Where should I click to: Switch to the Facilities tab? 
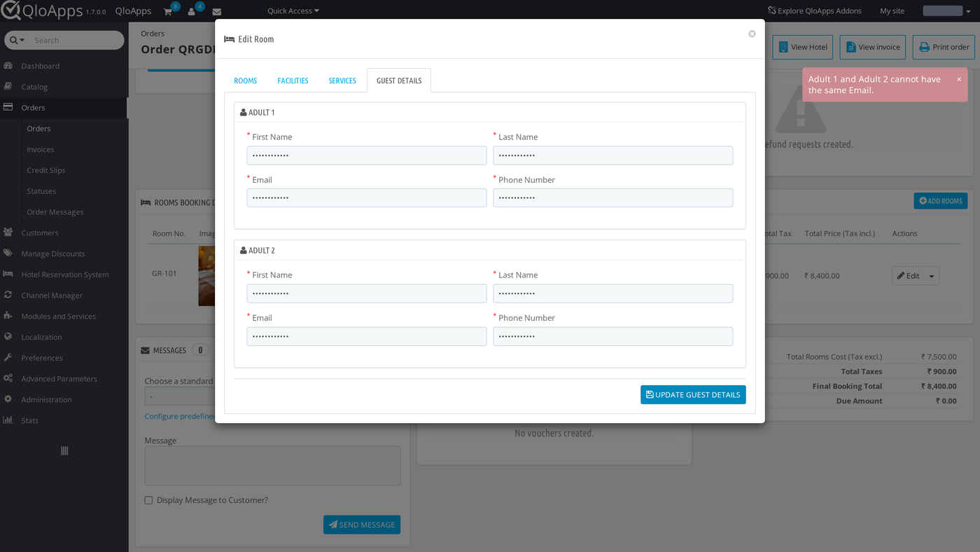click(x=293, y=81)
